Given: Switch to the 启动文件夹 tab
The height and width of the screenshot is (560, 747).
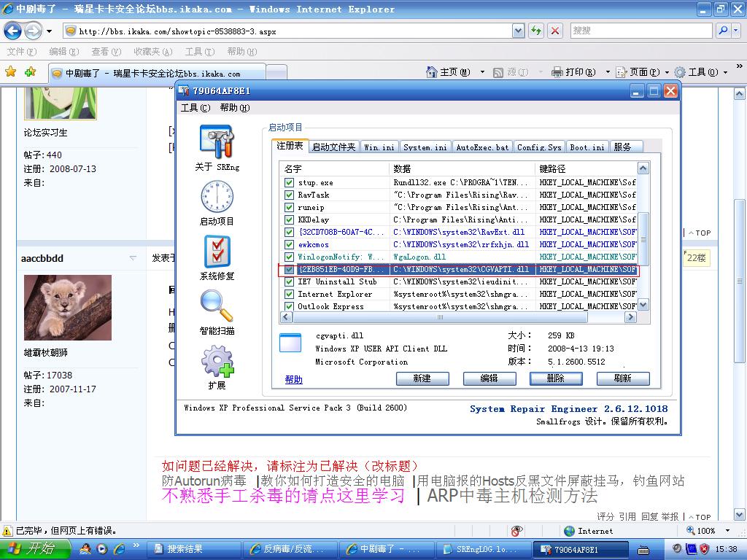Looking at the screenshot, I should tap(333, 147).
